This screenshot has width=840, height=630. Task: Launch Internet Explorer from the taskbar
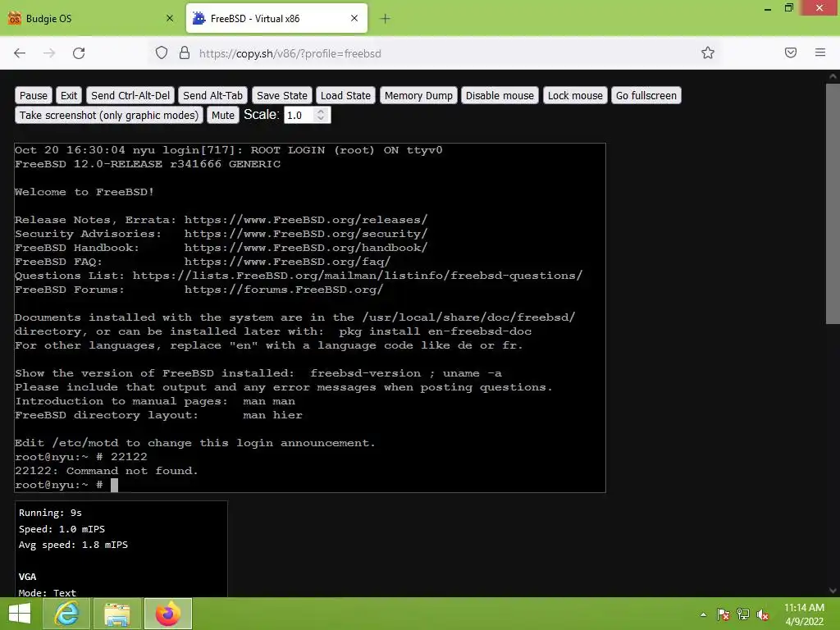[66, 614]
